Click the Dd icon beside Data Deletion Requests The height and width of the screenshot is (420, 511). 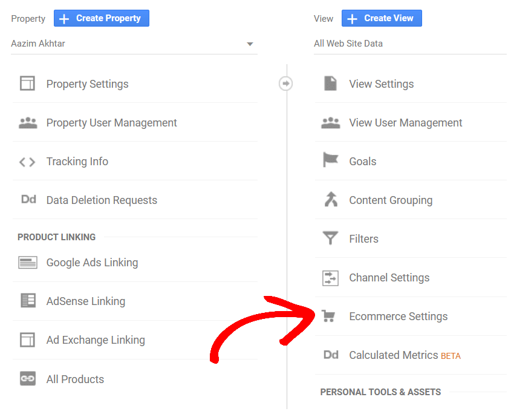[x=28, y=199]
